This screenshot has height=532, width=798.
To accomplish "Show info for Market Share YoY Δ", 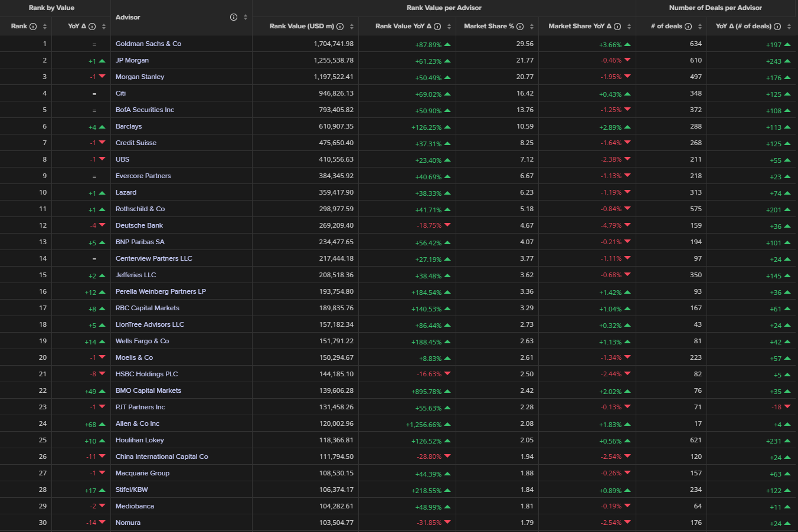I will click(x=617, y=27).
